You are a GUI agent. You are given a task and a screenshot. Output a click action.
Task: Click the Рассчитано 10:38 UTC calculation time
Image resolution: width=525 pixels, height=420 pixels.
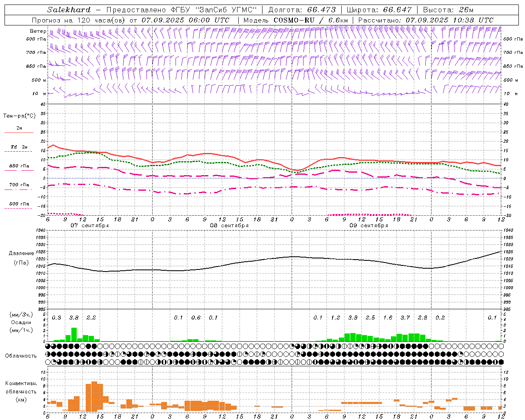[x=426, y=20]
